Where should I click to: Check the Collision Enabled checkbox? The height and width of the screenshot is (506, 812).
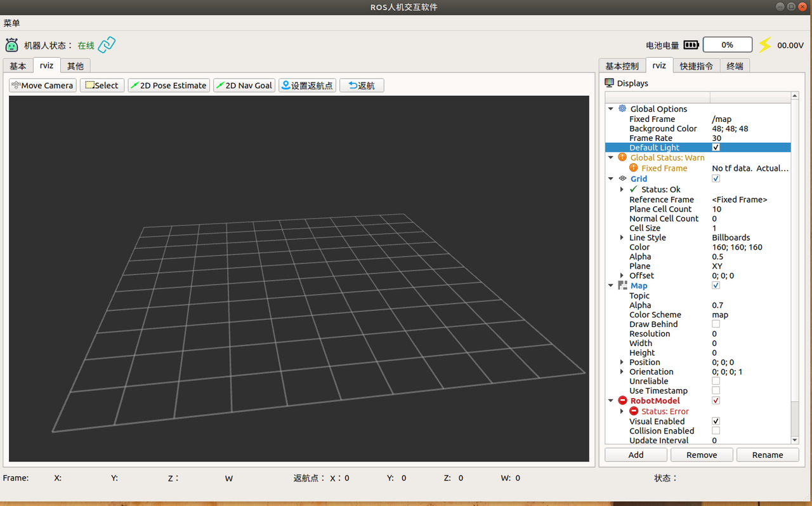[x=716, y=430]
